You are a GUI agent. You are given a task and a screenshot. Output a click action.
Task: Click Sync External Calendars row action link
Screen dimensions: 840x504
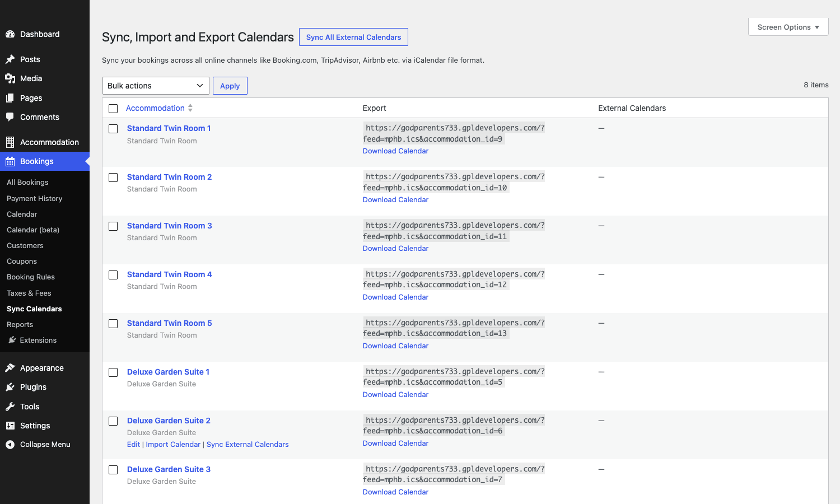[248, 444]
